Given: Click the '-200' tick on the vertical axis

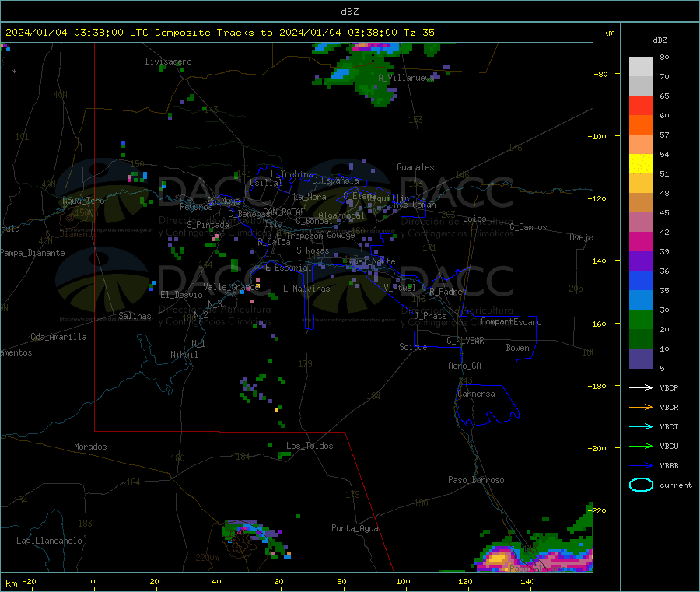Looking at the screenshot, I should [x=597, y=449].
